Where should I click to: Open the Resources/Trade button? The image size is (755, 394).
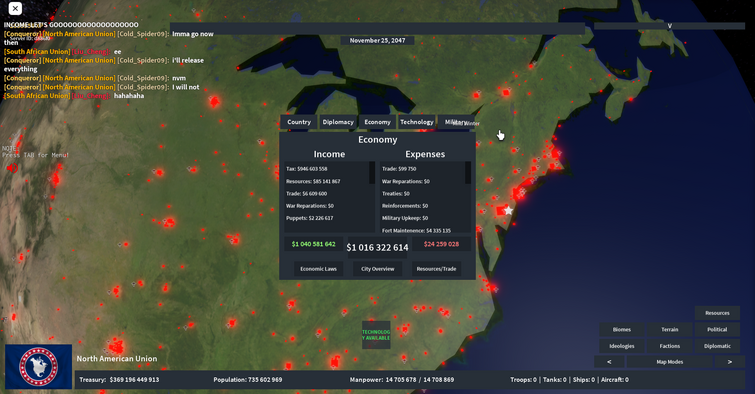coord(436,269)
